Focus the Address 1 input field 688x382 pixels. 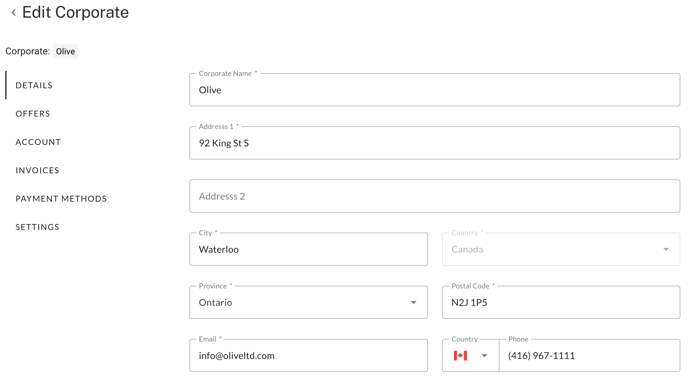[x=434, y=143]
